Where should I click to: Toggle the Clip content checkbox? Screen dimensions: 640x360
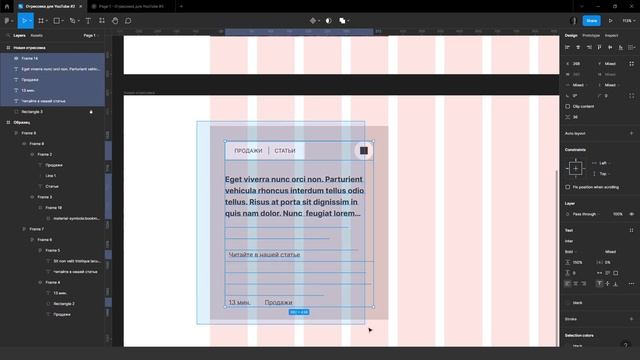[567, 107]
